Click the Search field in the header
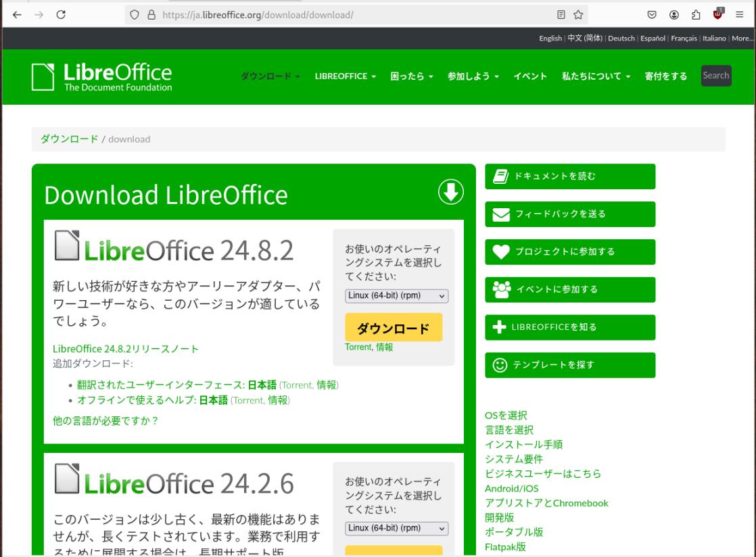756x557 pixels. pos(716,76)
